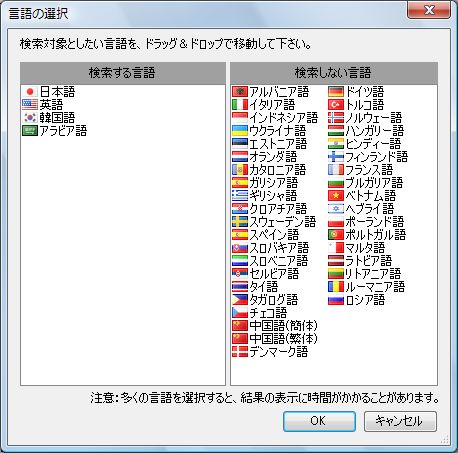458x453 pixels.
Task: Click the Danish flag beside デンマーク語
Action: click(240, 352)
